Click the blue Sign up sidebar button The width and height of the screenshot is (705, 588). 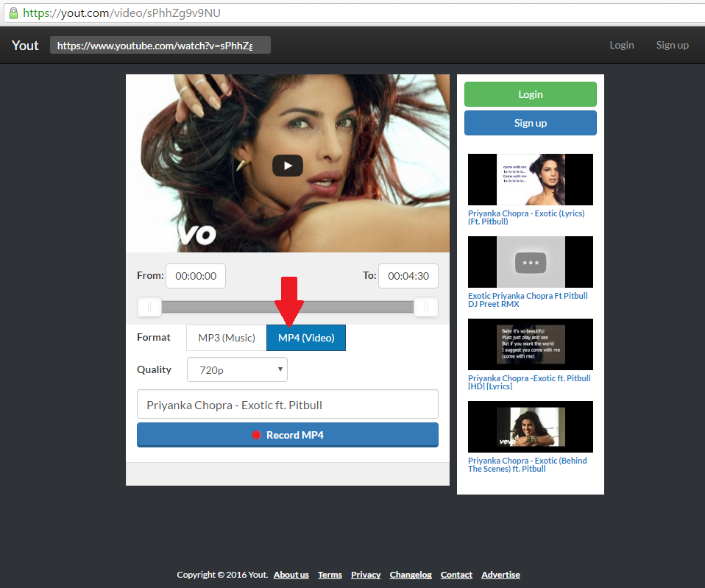(x=530, y=123)
